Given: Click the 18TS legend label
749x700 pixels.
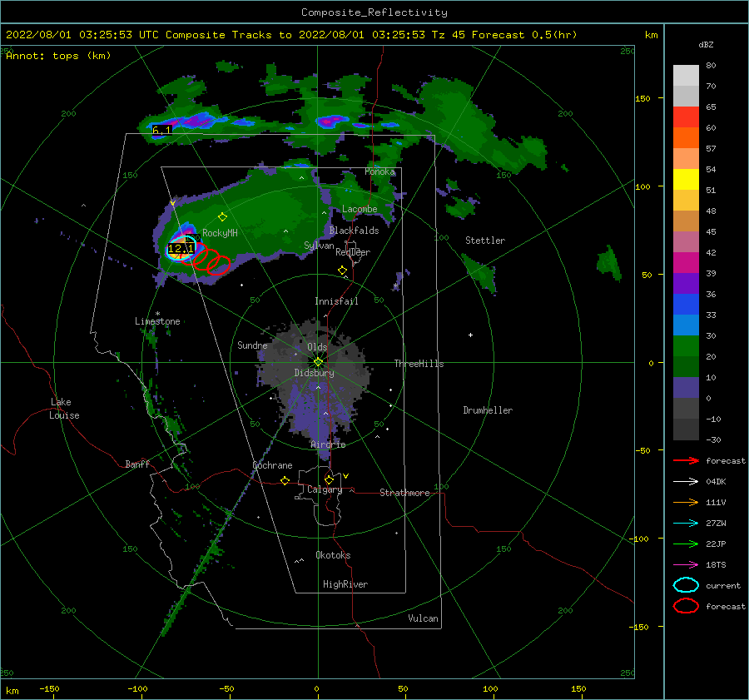Looking at the screenshot, I should [x=716, y=565].
